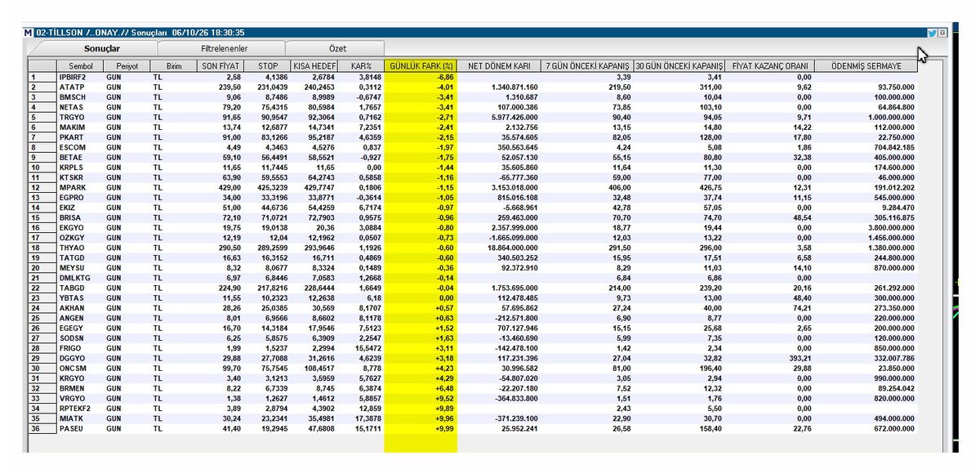980x474 pixels.
Task: Click the M application icon in title bar
Action: point(29,33)
